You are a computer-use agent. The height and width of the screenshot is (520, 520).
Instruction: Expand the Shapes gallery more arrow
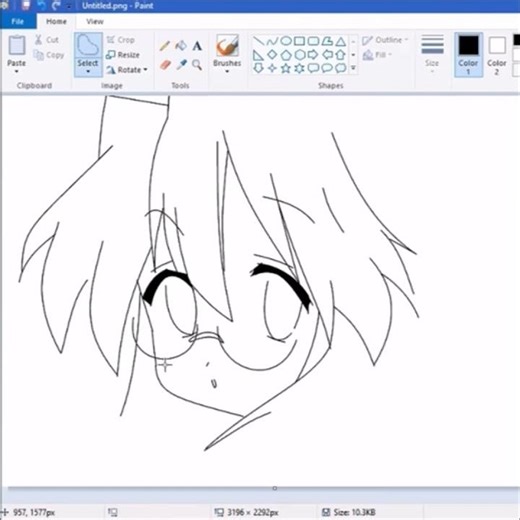[353, 68]
